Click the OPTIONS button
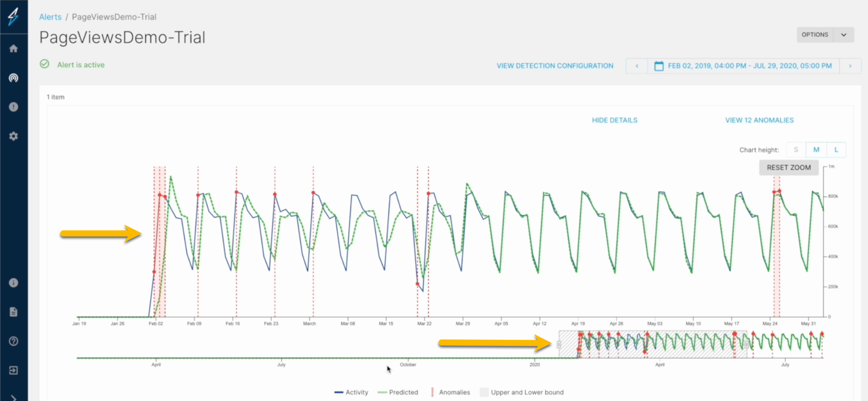The image size is (868, 401). tap(815, 35)
